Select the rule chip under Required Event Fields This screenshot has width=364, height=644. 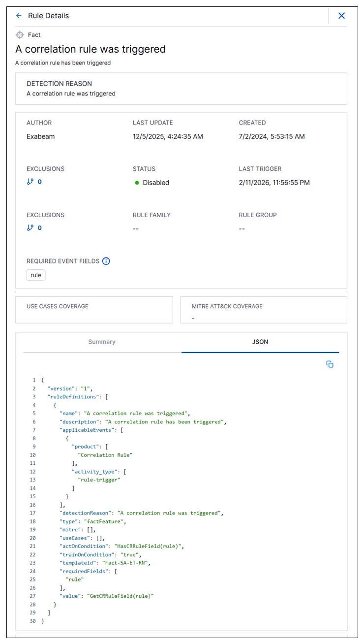tap(35, 275)
